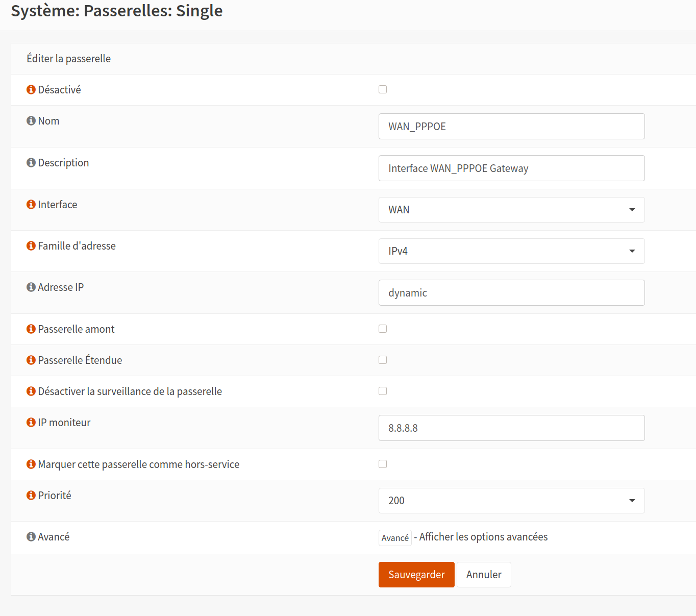Toggle Marquer cette passerelle comme hors-service checkbox

(x=383, y=464)
